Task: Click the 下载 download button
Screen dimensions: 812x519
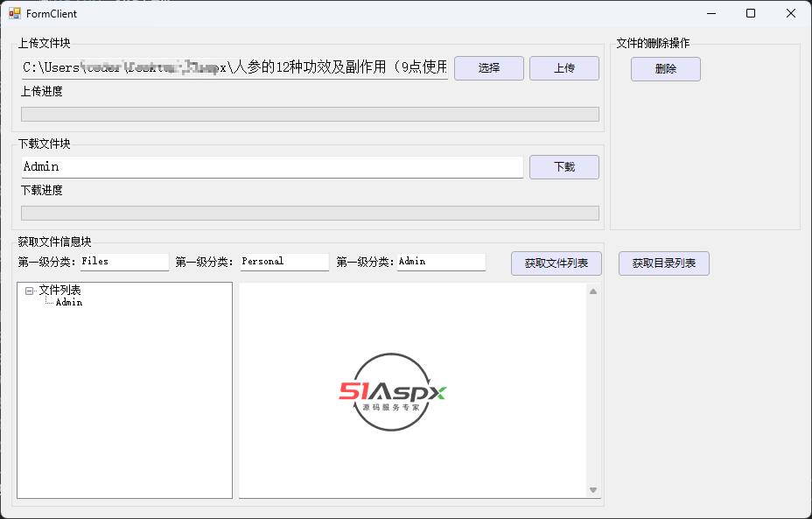Action: point(564,167)
